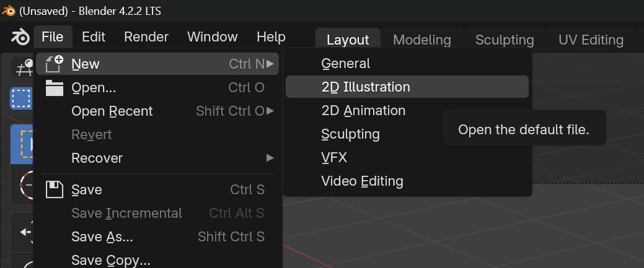644x268 pixels.
Task: Click the floppy disk Save icon
Action: tap(54, 189)
